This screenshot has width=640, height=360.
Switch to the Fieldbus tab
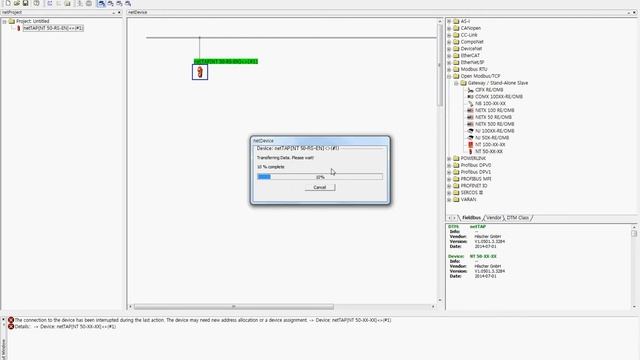[x=471, y=218]
